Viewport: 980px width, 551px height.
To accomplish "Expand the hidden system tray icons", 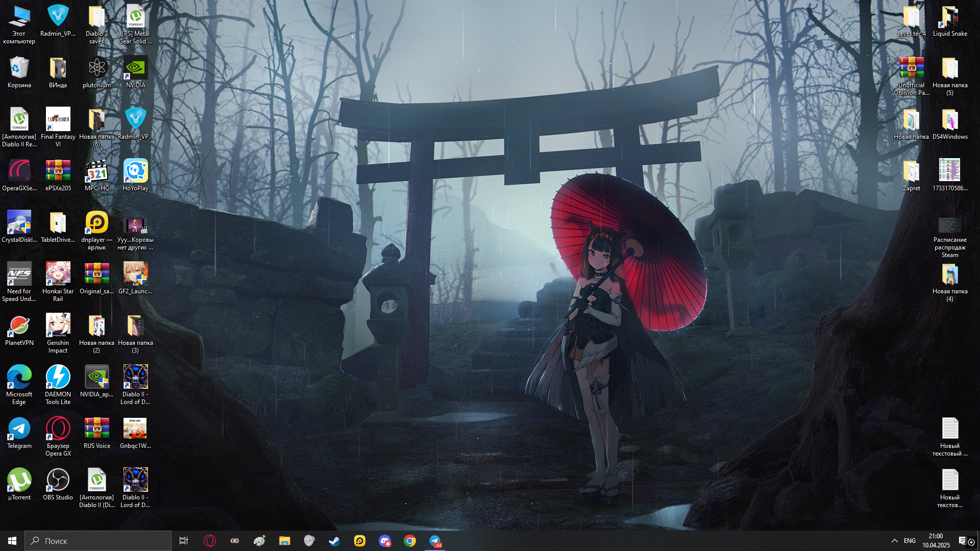I will click(894, 541).
